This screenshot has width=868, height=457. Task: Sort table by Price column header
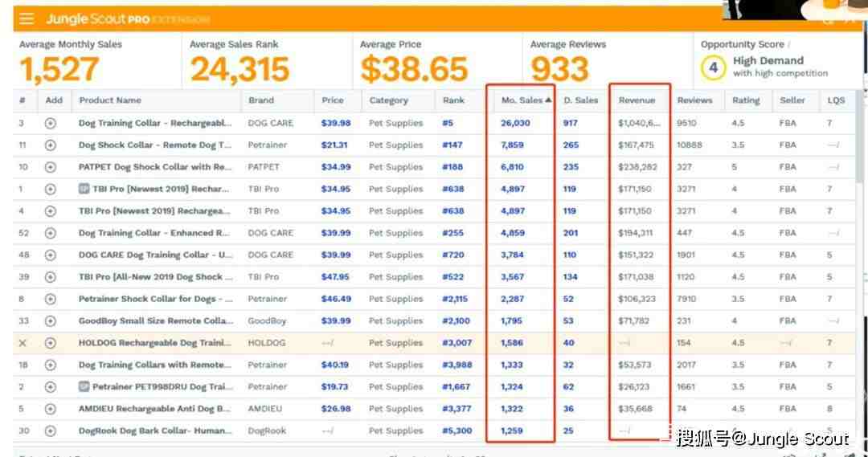[333, 100]
